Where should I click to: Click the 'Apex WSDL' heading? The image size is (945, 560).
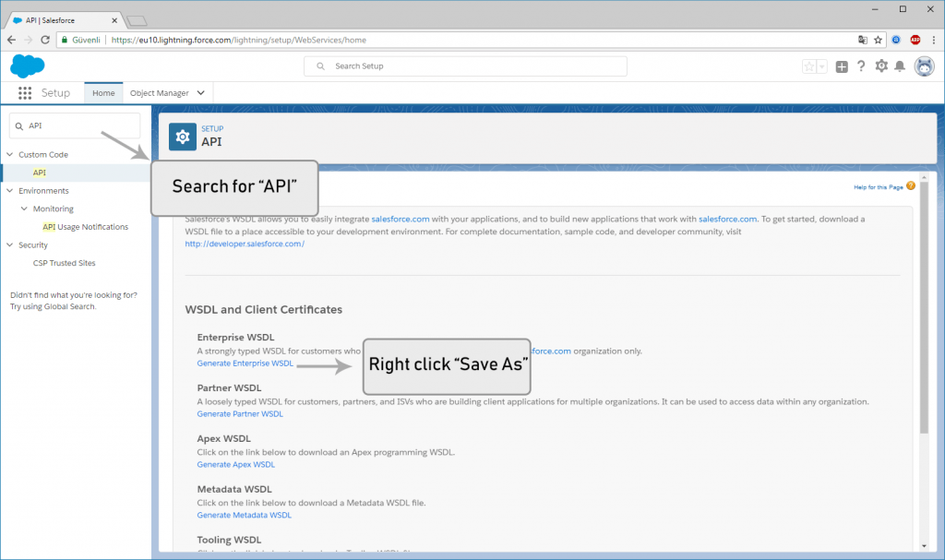[223, 439]
